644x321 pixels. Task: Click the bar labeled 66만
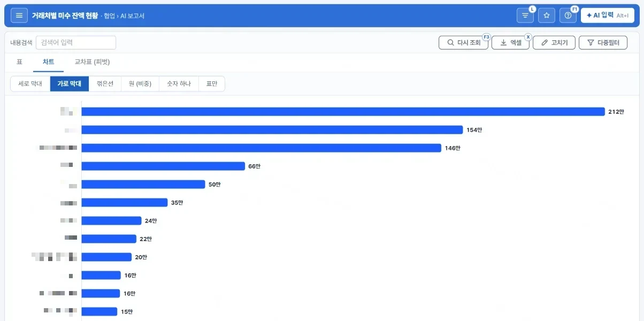coord(163,166)
